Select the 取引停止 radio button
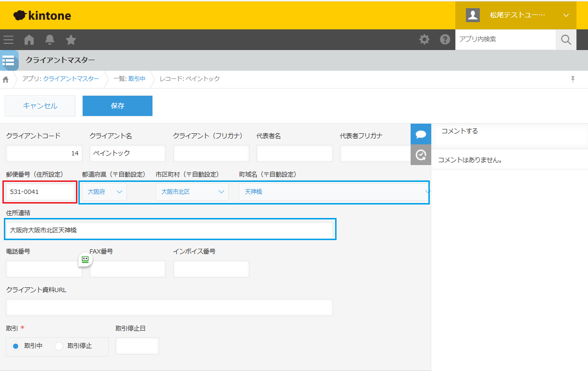 coord(59,346)
